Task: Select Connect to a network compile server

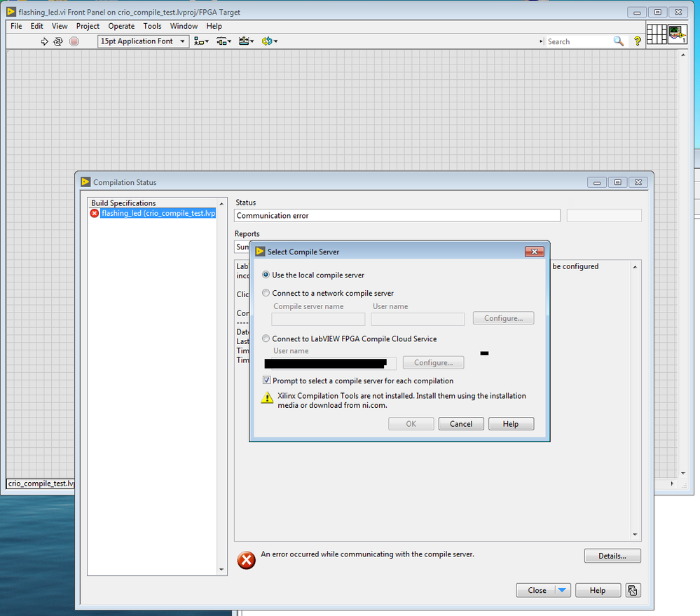Action: (x=266, y=293)
